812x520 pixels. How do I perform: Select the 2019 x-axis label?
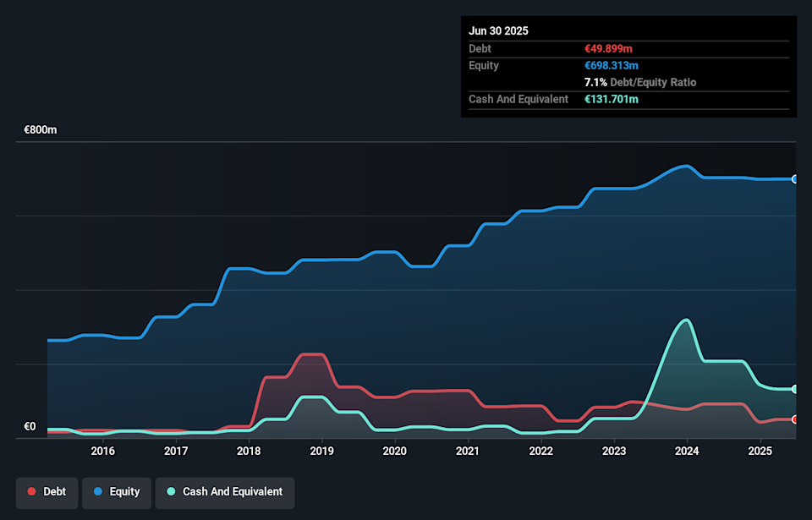321,452
